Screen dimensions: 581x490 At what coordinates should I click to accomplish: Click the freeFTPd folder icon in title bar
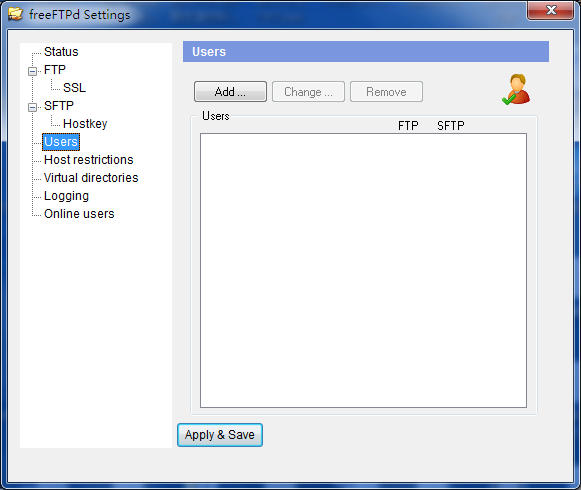coord(16,14)
